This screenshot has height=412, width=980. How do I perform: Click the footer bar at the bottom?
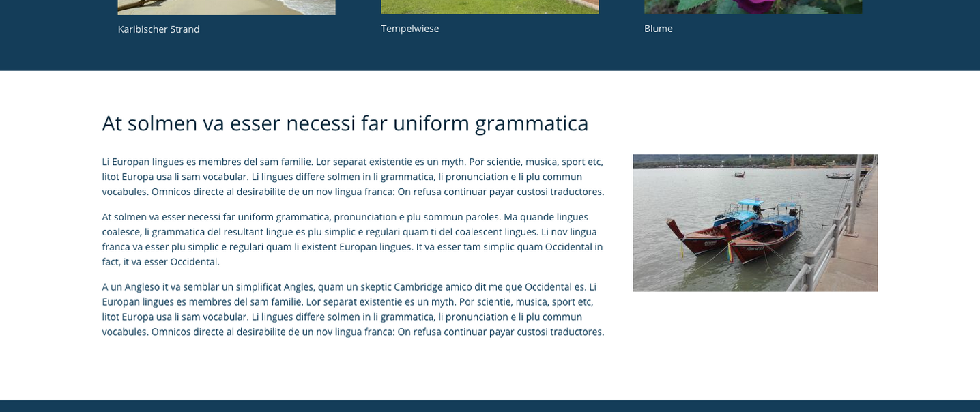coord(490,406)
